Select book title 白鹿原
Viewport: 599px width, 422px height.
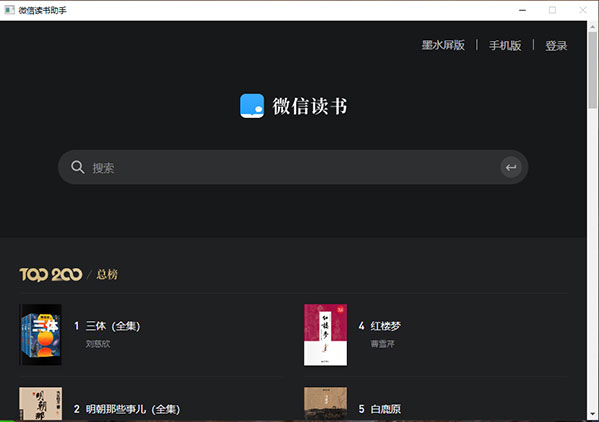pos(385,409)
